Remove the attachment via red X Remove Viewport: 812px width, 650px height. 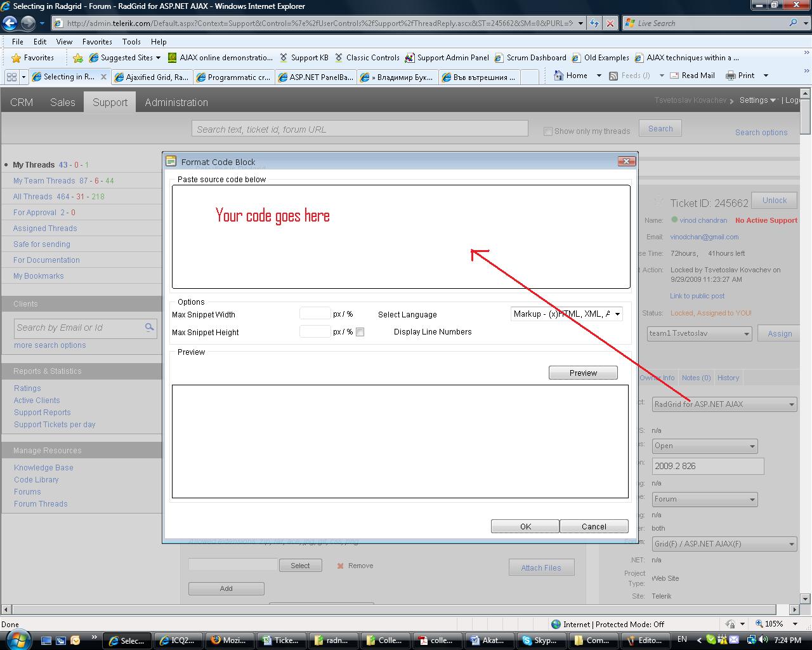[x=355, y=566]
